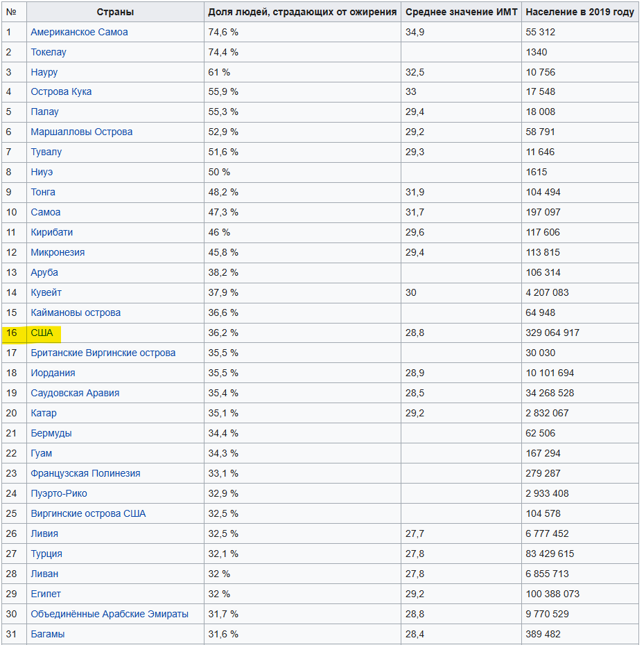The height and width of the screenshot is (645, 644).
Task: Open the Французская Полинезия link
Action: [x=85, y=473]
